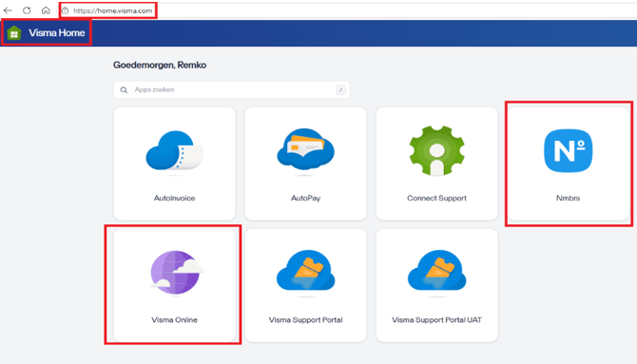Focus the Apps zoeken search field
Screen dimensions: 637x364
(232, 89)
